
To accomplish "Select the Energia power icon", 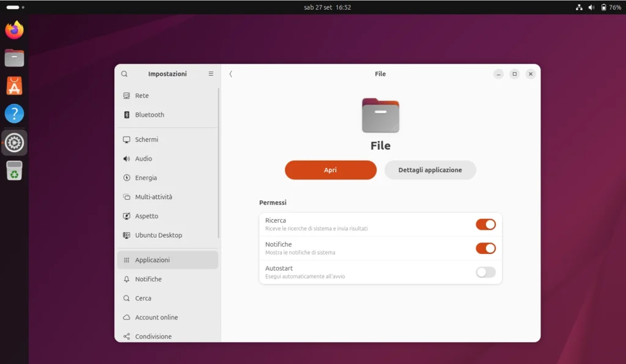I will click(127, 178).
